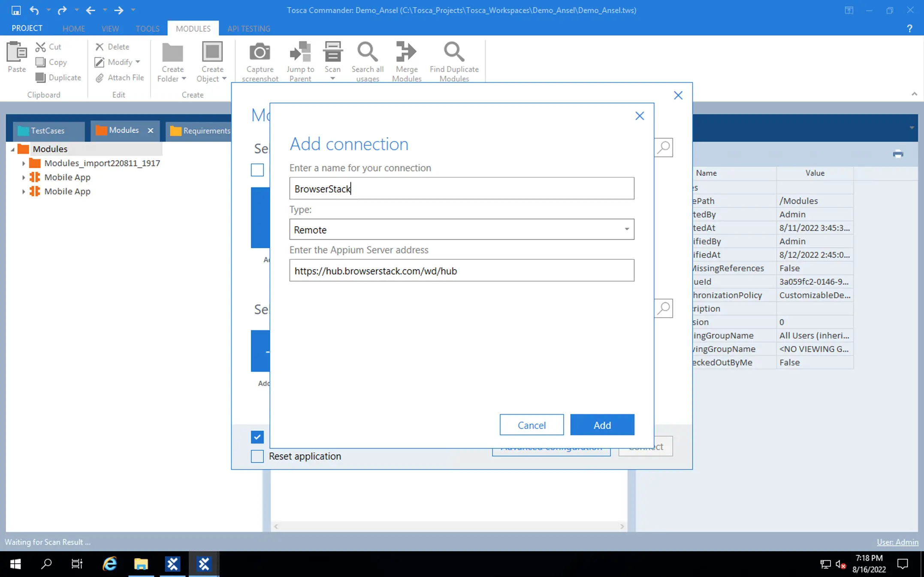Image resolution: width=924 pixels, height=577 pixels.
Task: Click the Create Folder icon
Action: (172, 52)
